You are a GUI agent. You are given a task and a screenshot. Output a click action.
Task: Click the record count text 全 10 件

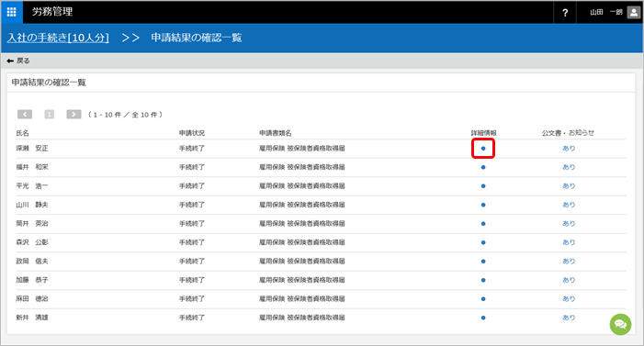point(144,115)
